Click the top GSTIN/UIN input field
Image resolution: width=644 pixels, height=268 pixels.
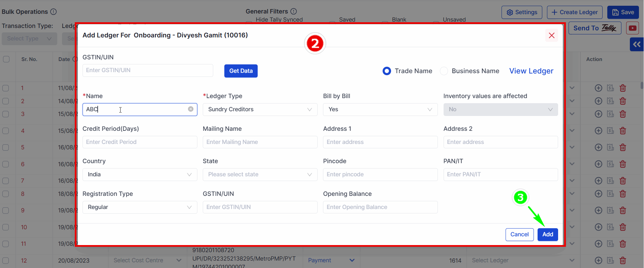tap(148, 70)
